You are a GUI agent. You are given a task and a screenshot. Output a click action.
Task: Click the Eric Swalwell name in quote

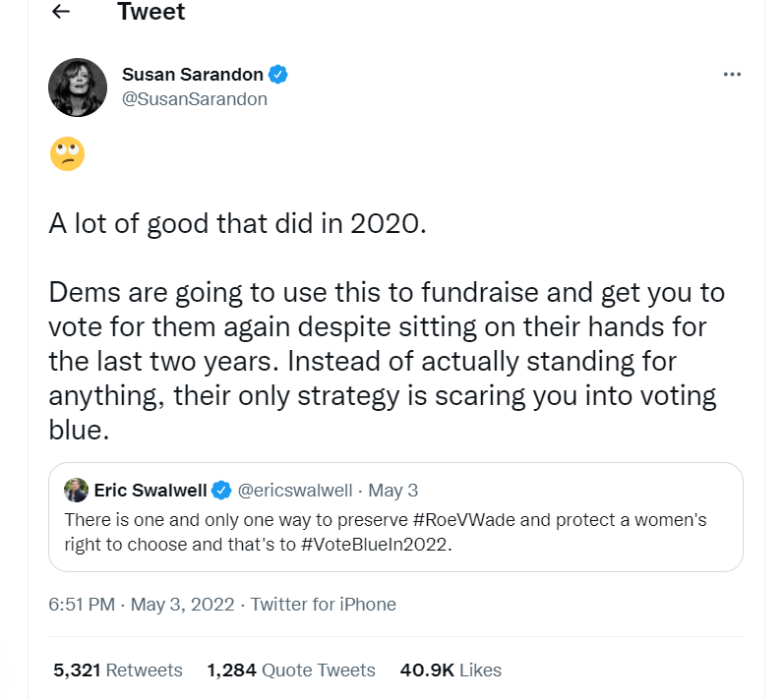[152, 490]
